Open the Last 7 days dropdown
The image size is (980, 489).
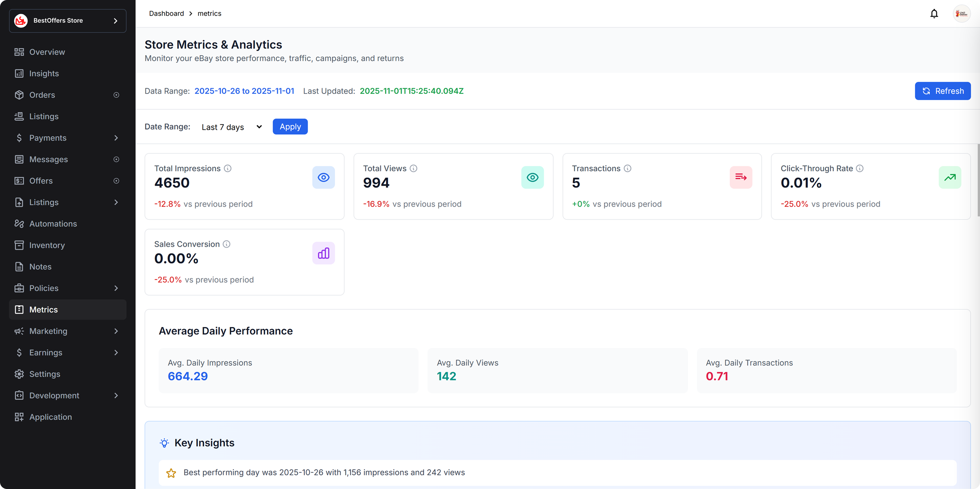pos(231,127)
